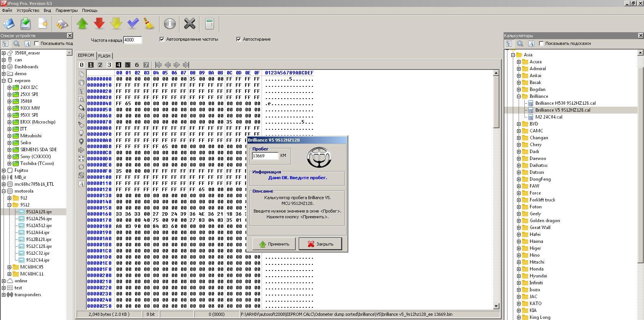Viewport: 644px width, 320px height.
Task: Select byte column toggle 7
Action: tap(146, 65)
